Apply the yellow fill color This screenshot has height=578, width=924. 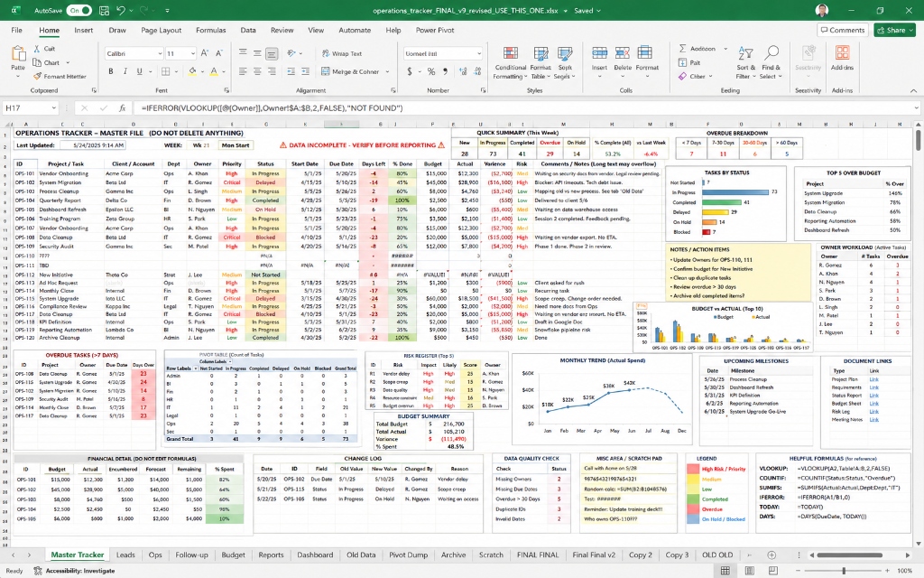coord(192,71)
